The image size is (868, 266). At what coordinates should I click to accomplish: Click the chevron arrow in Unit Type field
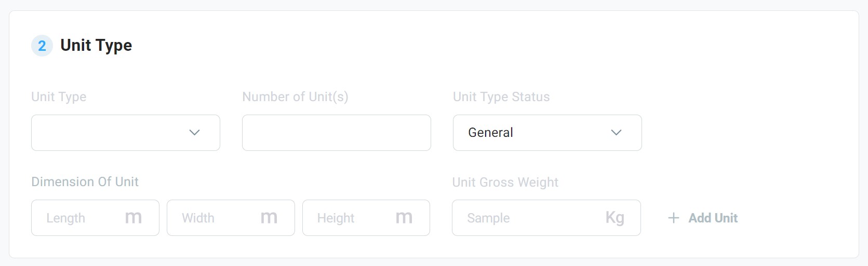194,133
